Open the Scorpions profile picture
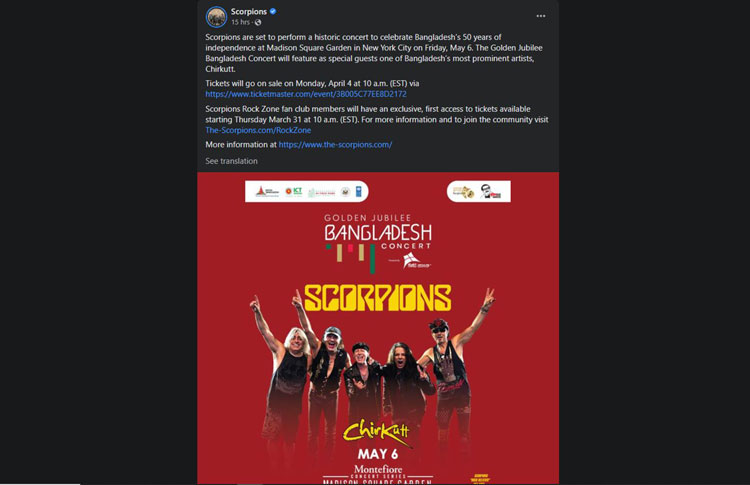 pos(216,17)
